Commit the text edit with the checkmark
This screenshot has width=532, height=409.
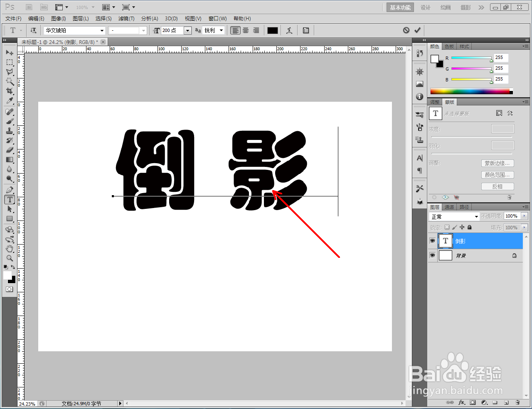click(x=418, y=30)
